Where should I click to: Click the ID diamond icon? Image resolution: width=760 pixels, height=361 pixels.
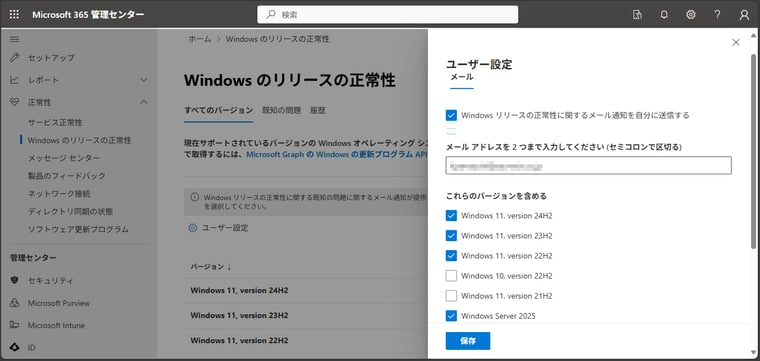click(x=15, y=347)
